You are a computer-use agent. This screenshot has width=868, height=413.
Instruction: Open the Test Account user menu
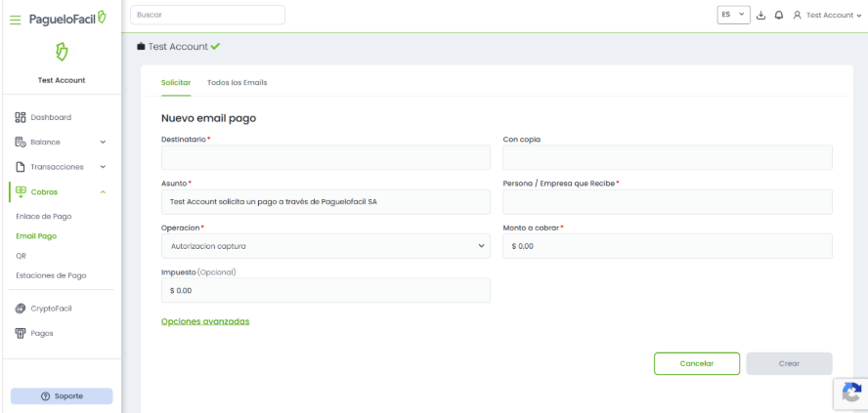click(x=829, y=16)
